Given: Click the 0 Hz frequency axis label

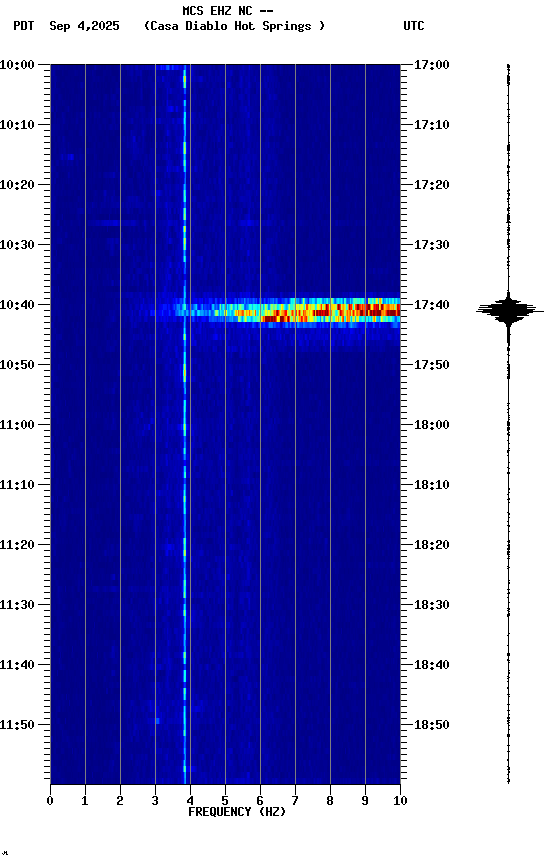Looking at the screenshot, I should [50, 801].
